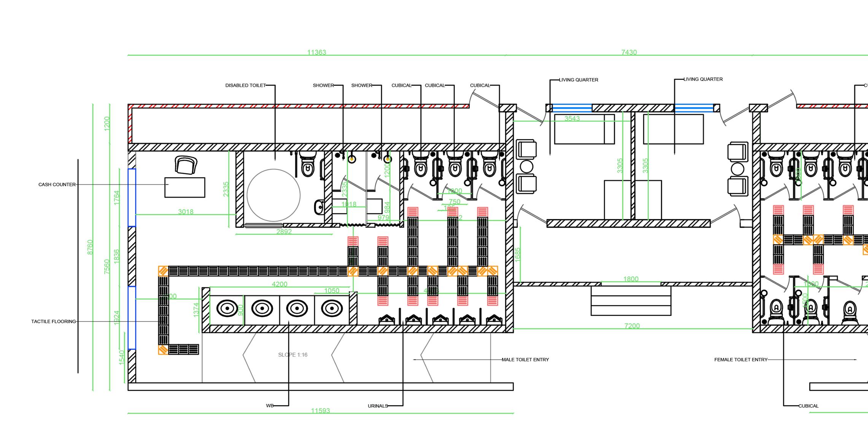Image resolution: width=868 pixels, height=440 pixels.
Task: Select the orange tactile tile at bottom-left corner
Action: tap(163, 350)
